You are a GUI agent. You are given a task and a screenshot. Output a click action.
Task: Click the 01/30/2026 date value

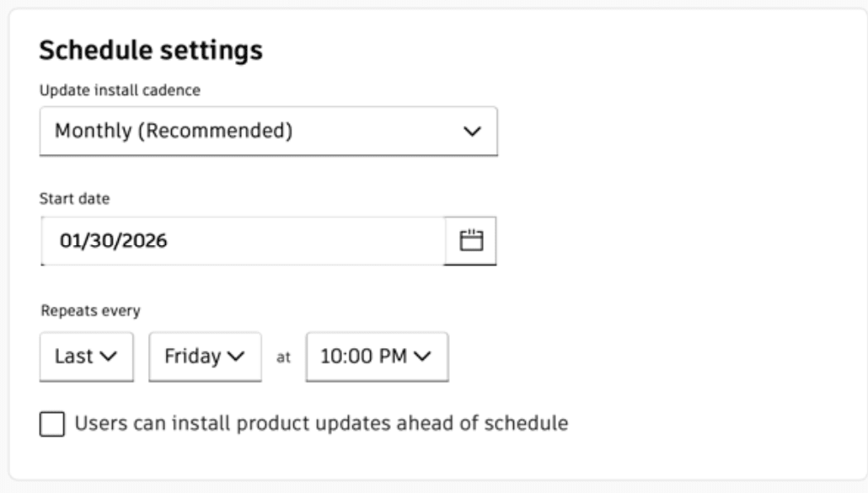113,241
